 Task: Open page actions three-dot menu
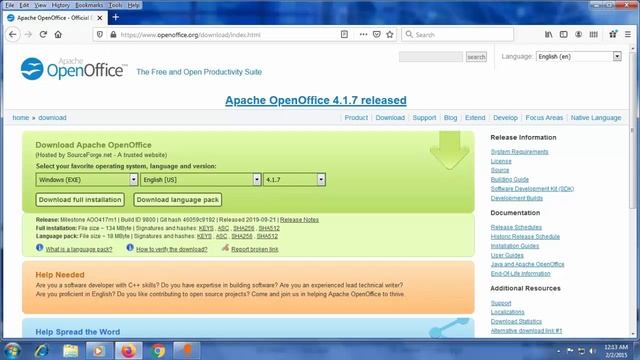click(363, 35)
